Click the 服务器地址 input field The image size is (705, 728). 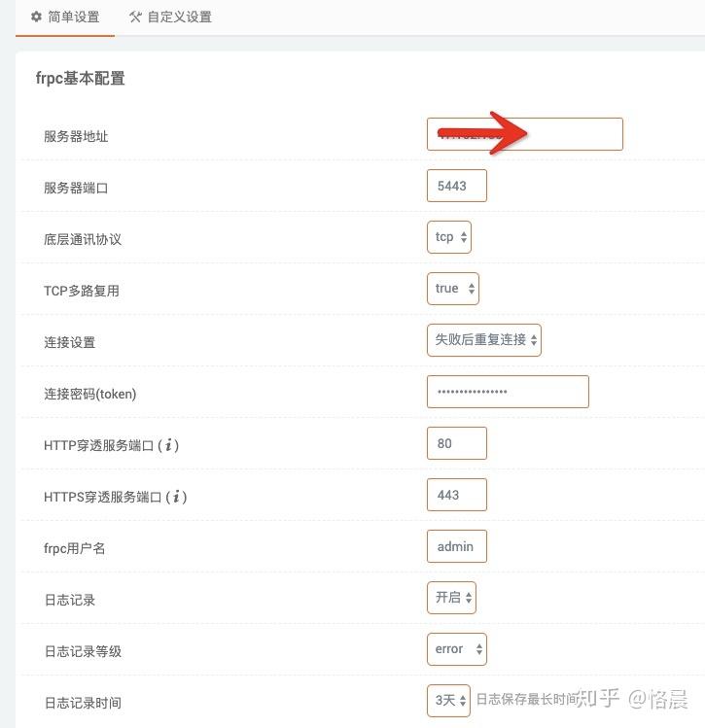coord(524,134)
